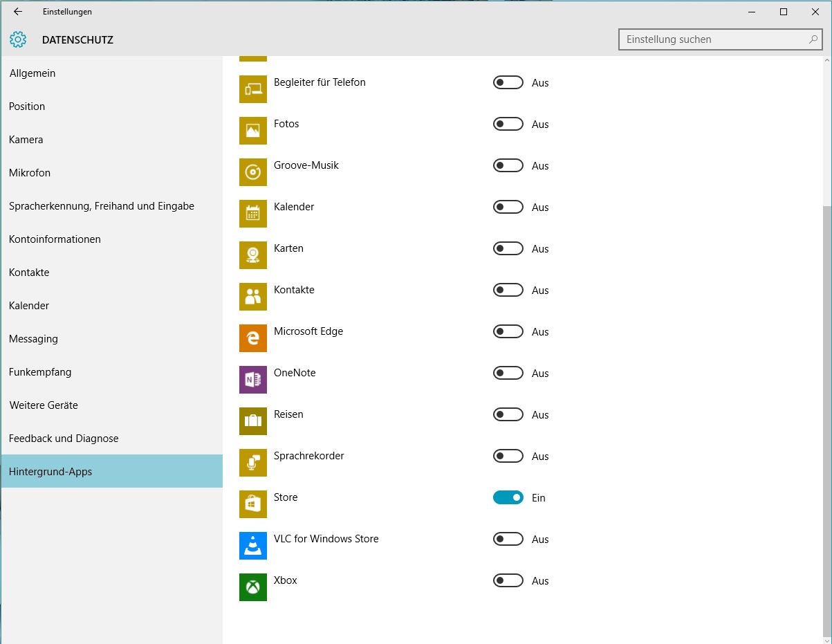Turn on Xbox background toggle
This screenshot has height=644, width=832.
click(x=508, y=580)
